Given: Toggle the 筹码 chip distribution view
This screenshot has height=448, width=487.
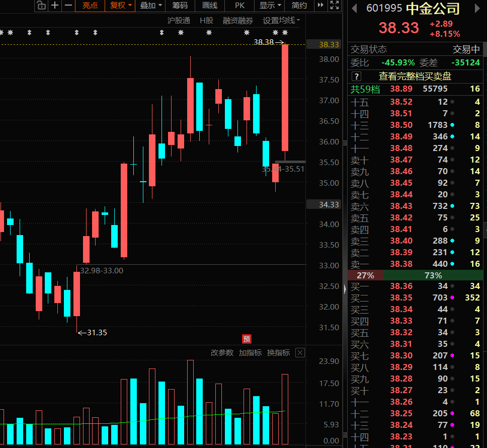Looking at the screenshot, I should [180, 6].
